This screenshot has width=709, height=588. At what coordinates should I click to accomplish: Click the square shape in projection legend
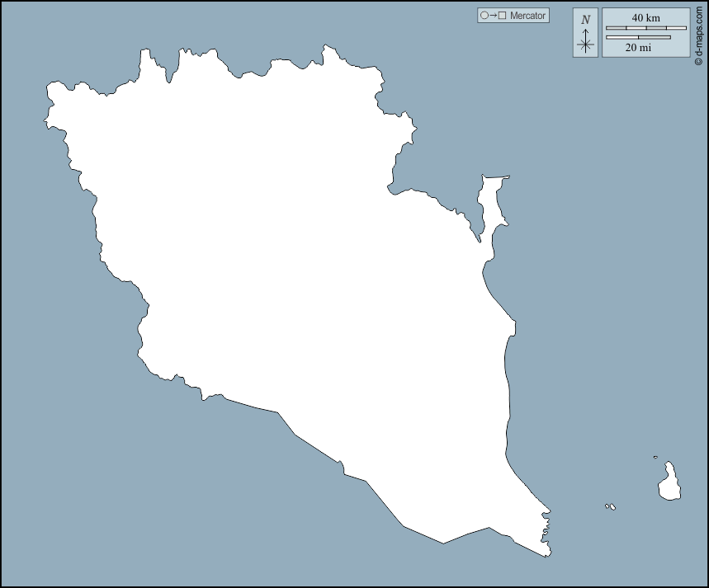tap(502, 16)
